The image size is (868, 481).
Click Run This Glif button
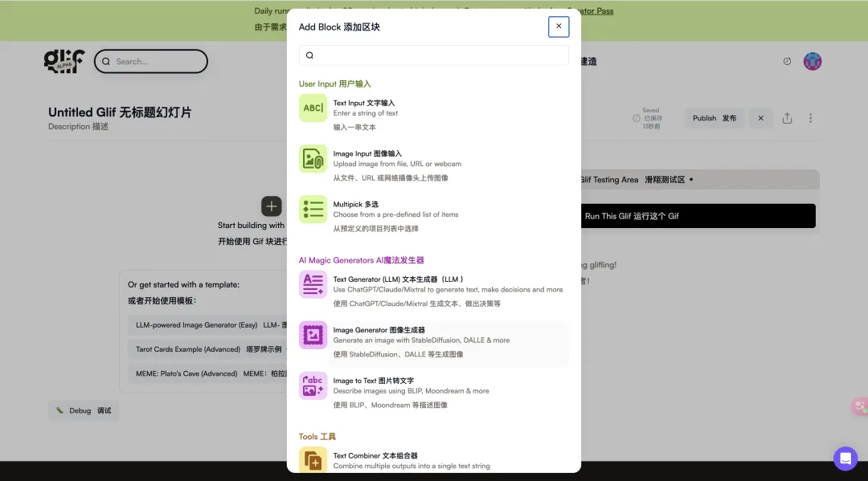(x=698, y=216)
